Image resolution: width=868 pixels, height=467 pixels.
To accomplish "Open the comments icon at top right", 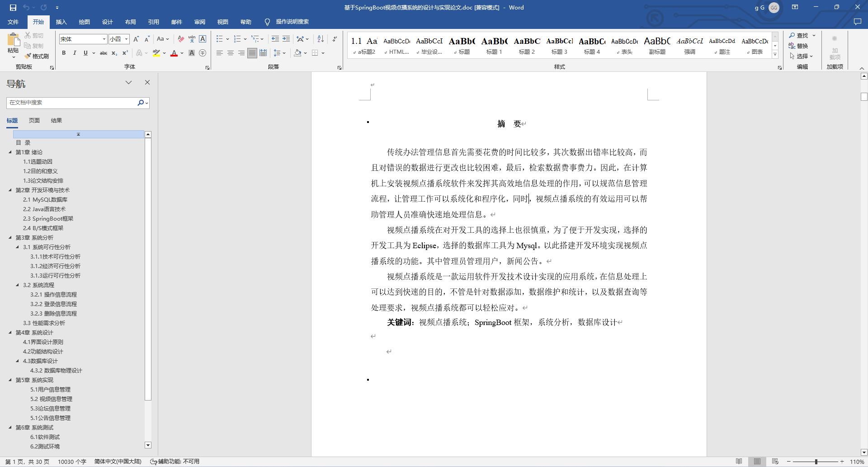I will [857, 22].
